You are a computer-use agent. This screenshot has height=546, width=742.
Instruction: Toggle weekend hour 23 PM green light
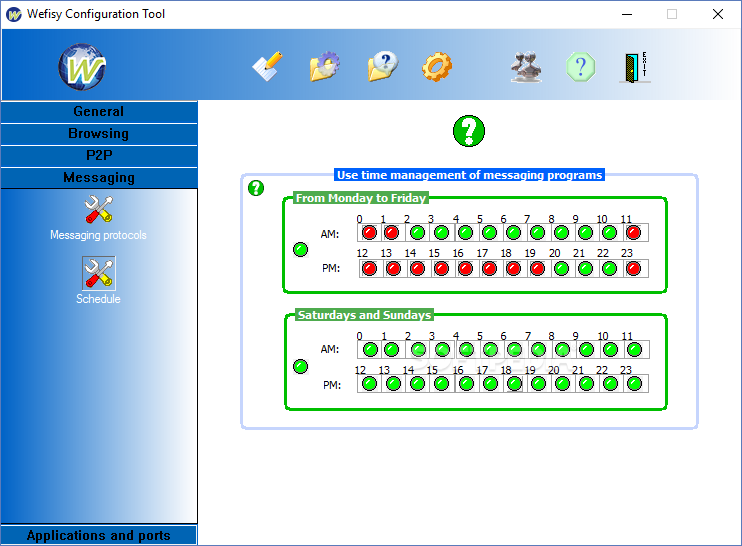tap(634, 384)
